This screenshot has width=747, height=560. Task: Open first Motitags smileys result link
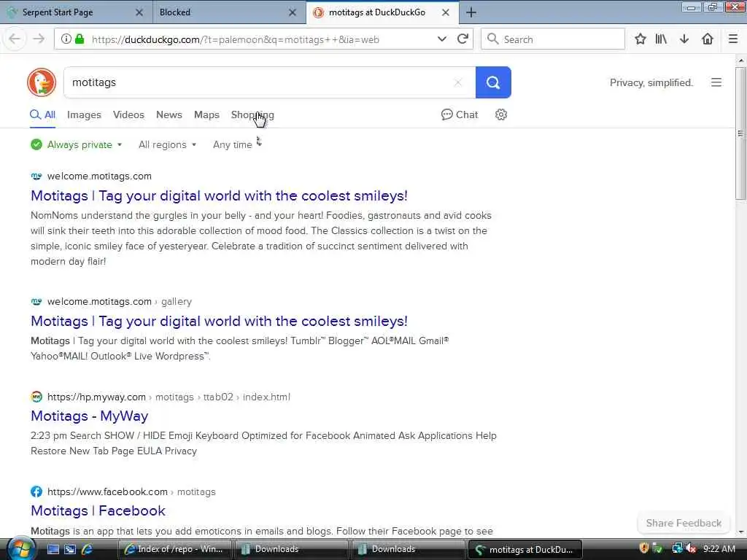(219, 195)
